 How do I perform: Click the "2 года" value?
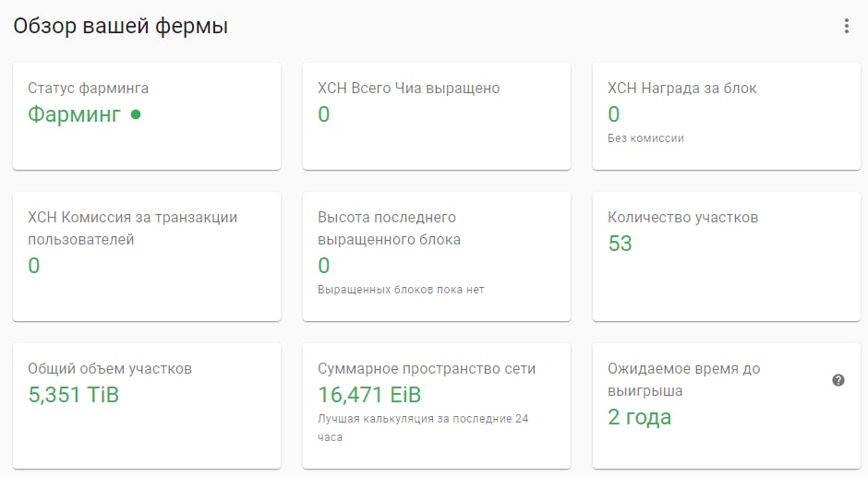(639, 417)
